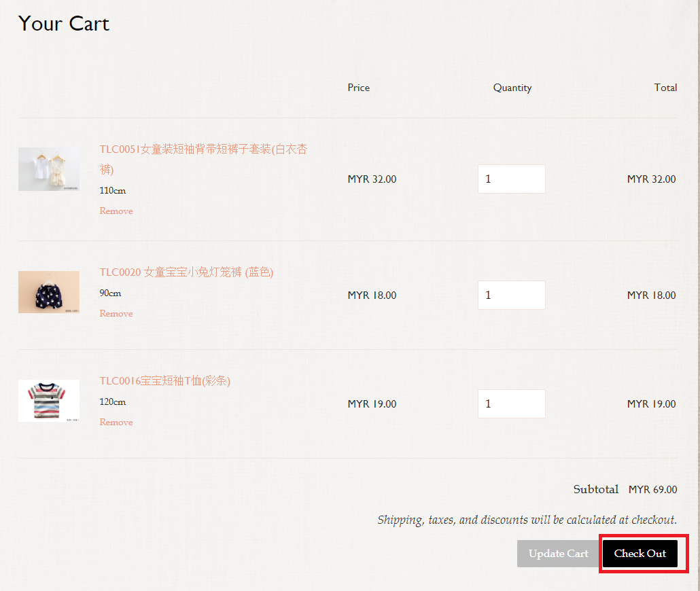Open the navy bloomer shorts thumbnail
The width and height of the screenshot is (700, 591).
pos(49,292)
